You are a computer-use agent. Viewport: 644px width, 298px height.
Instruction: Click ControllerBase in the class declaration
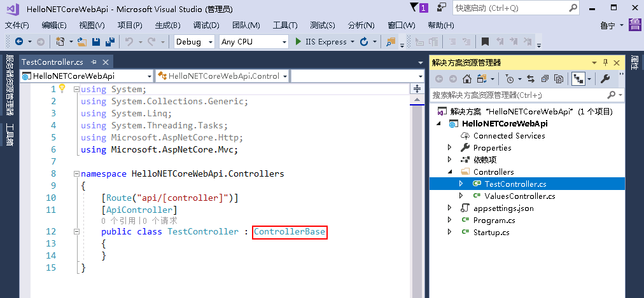[290, 231]
